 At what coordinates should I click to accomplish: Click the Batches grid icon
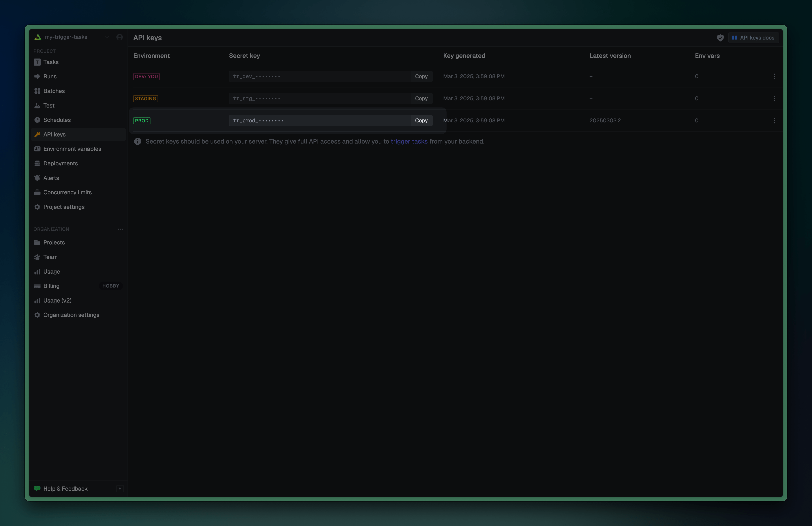click(x=38, y=91)
